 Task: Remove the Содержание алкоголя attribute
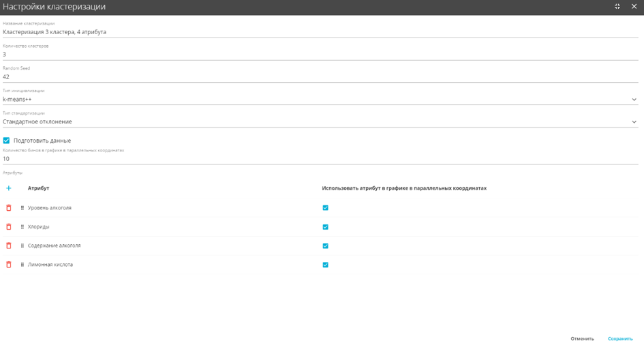(9, 246)
